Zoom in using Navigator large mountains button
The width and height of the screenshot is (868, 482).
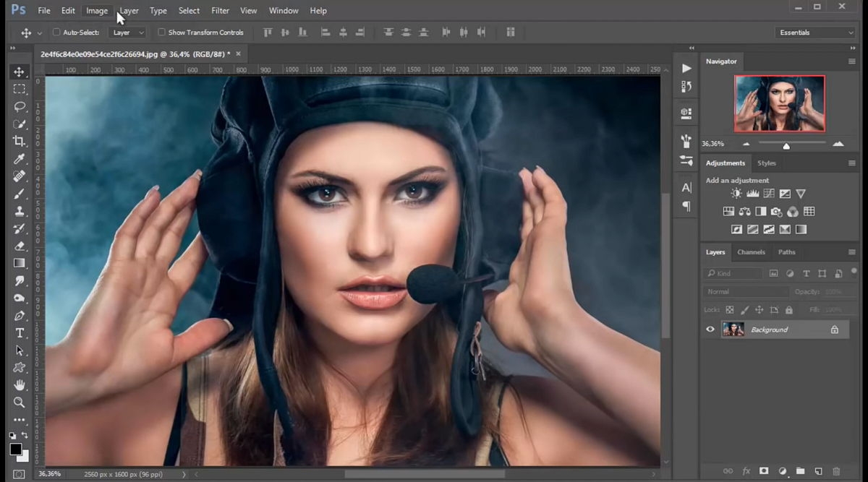[x=838, y=144]
